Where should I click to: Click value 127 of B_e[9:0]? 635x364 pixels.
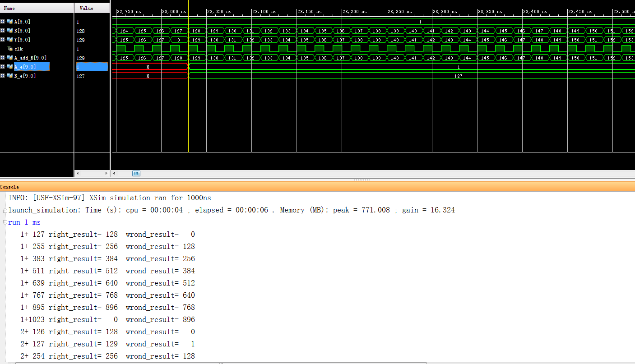point(80,76)
